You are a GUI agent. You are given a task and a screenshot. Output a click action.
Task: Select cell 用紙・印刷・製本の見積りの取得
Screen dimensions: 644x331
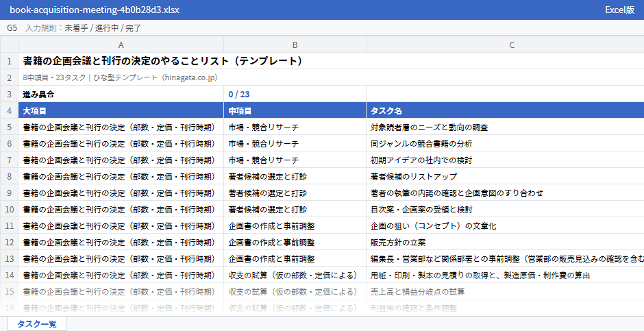click(505, 275)
